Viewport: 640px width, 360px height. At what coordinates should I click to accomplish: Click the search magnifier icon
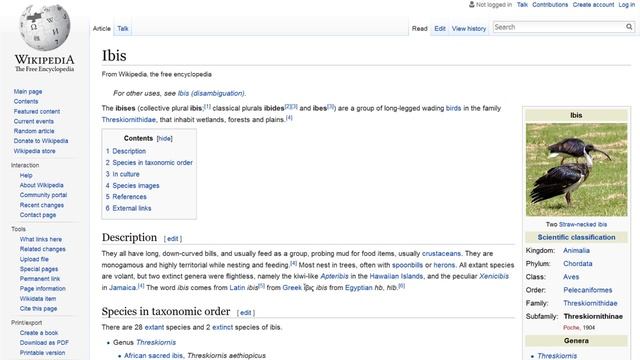coord(629,27)
